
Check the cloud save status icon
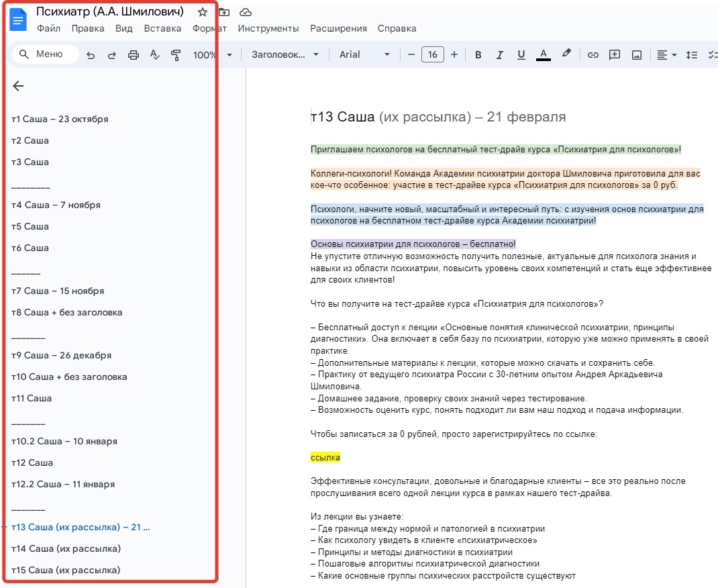point(246,12)
